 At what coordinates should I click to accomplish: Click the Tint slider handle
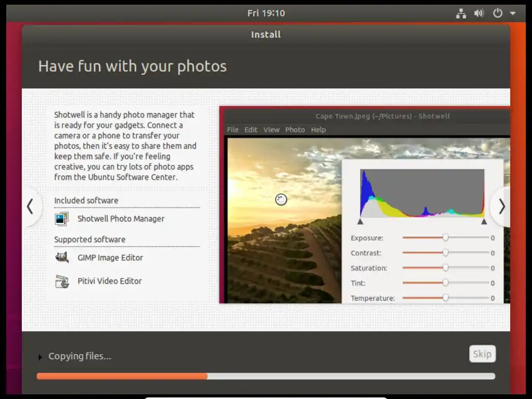[445, 283]
